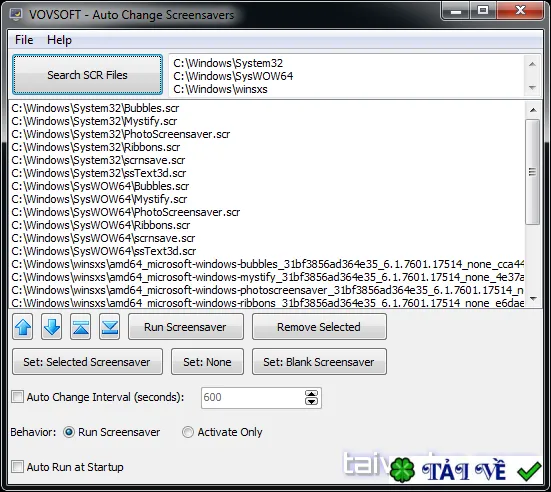
Task: Decrease interval seconds with spinner down arrow
Action: [311, 401]
